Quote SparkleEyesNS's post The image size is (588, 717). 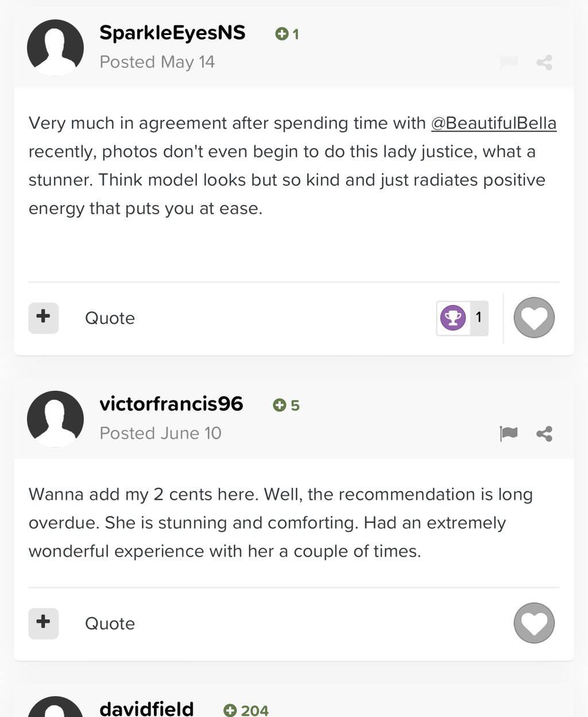coord(110,318)
